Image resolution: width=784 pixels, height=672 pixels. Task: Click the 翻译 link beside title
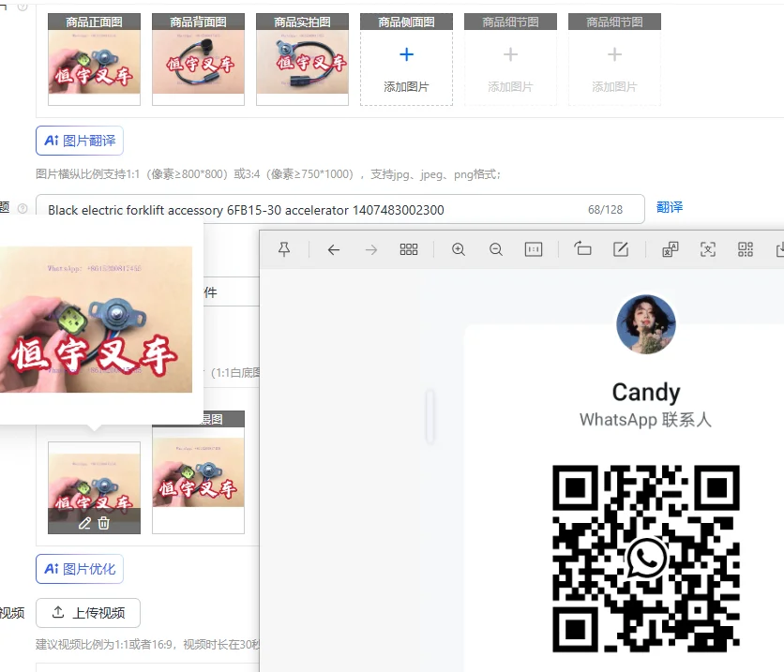[x=670, y=207]
